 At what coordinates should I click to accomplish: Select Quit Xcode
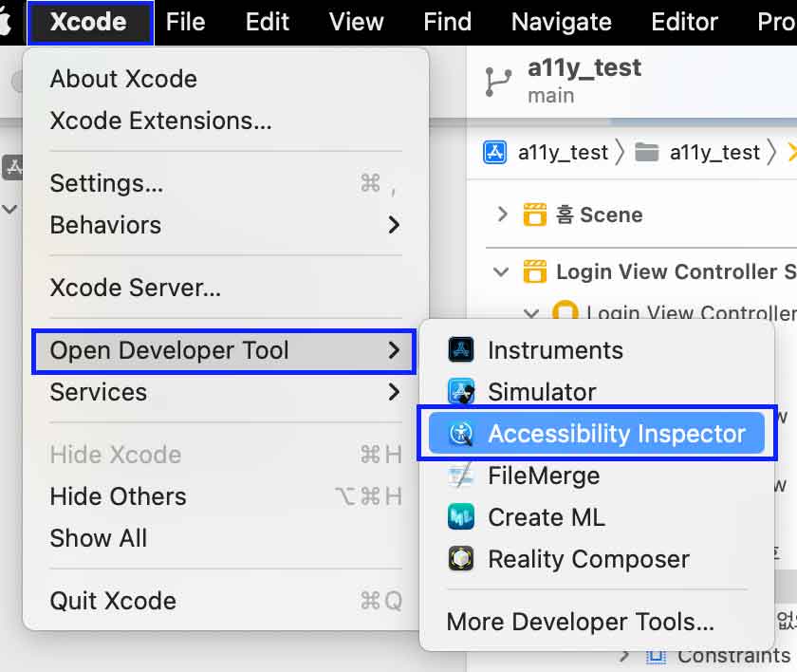coord(225,600)
